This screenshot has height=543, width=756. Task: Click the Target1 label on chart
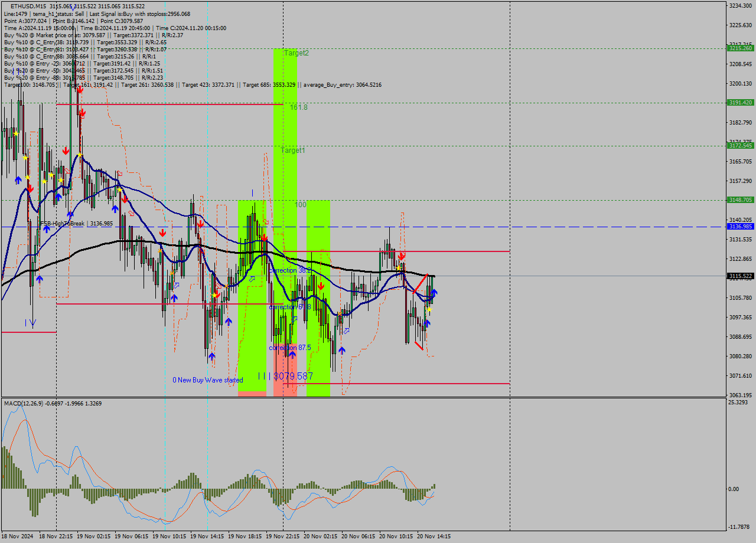tap(293, 151)
